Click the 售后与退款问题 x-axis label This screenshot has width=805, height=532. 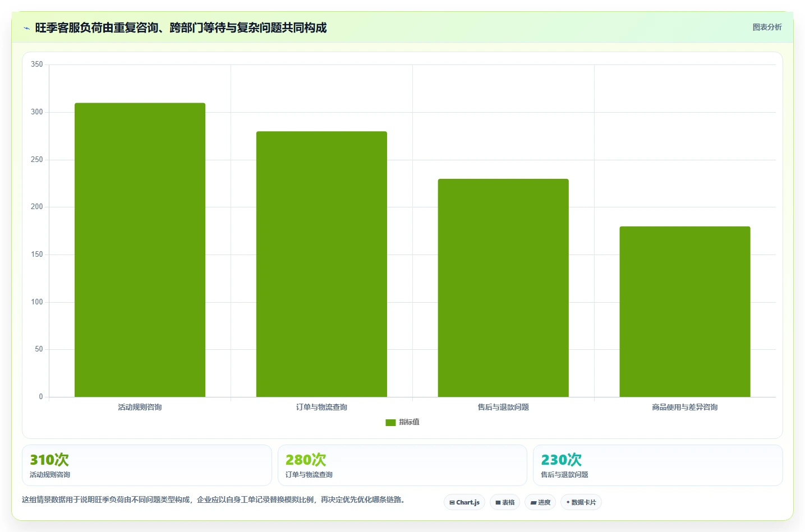(503, 407)
